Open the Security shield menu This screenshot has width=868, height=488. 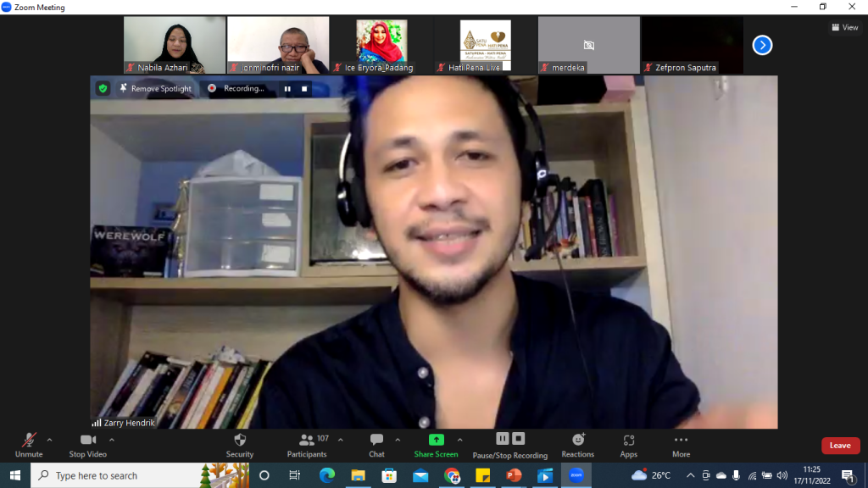[240, 446]
